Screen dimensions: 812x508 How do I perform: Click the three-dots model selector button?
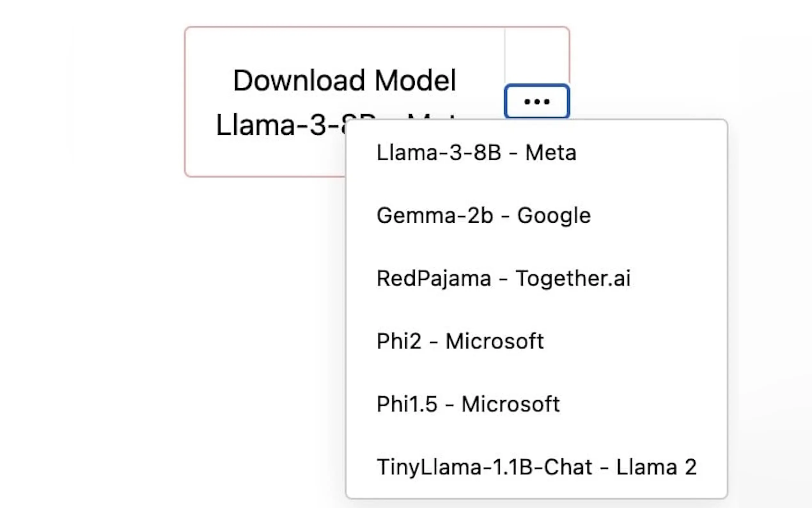[536, 101]
